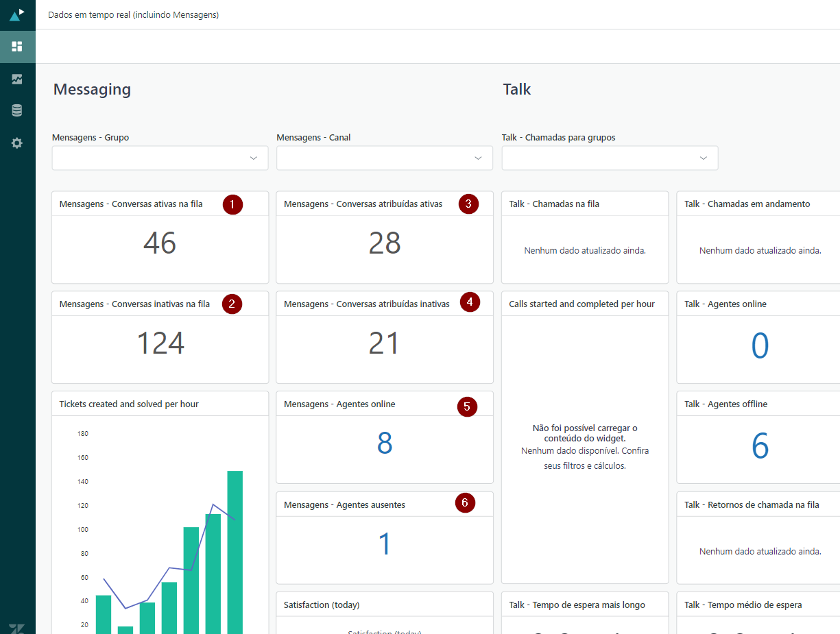
Task: Open the Dashboards sidebar icon
Action: (x=17, y=47)
